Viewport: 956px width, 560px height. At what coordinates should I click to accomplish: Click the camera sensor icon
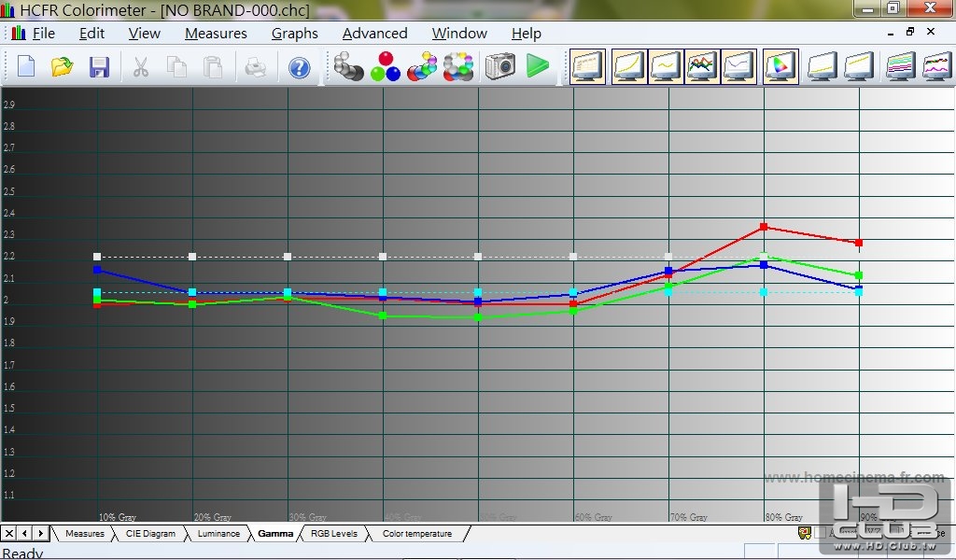(x=500, y=66)
